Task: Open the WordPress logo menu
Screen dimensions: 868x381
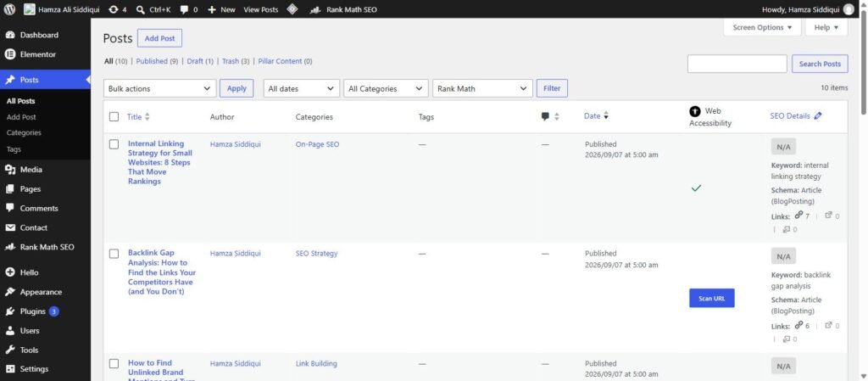Action: pyautogui.click(x=9, y=9)
